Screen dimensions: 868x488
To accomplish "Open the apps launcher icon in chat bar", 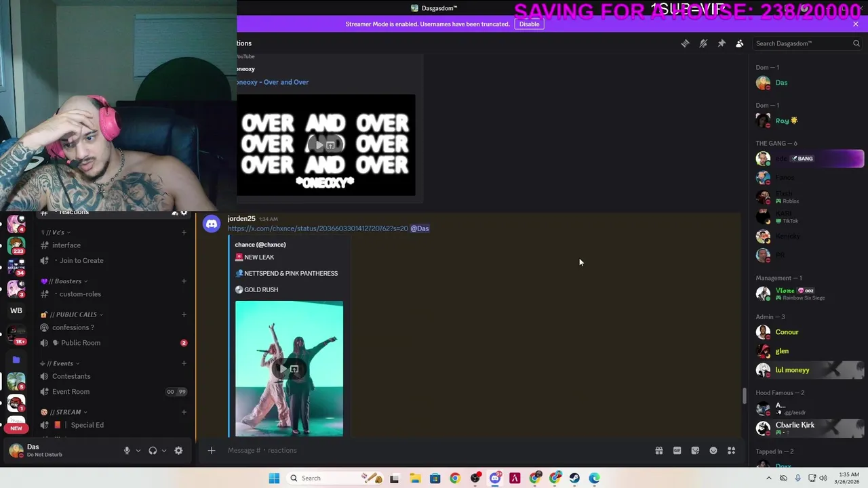I will tap(732, 451).
